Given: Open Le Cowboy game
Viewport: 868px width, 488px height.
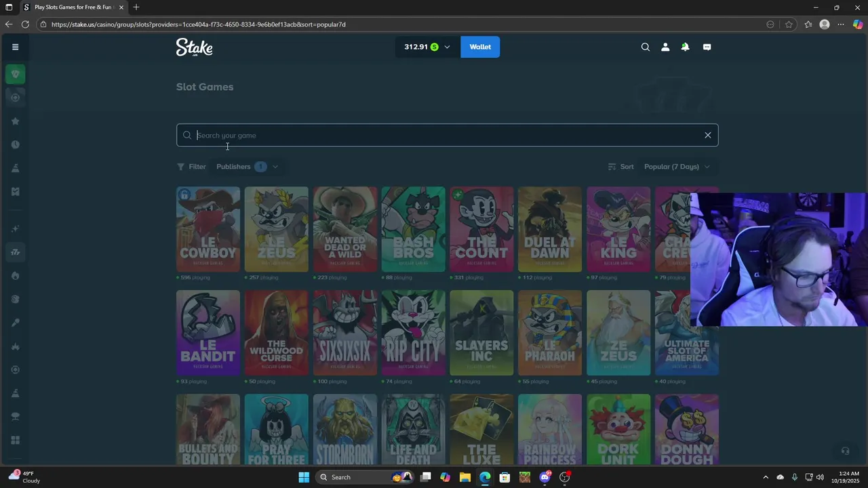Looking at the screenshot, I should tap(208, 229).
